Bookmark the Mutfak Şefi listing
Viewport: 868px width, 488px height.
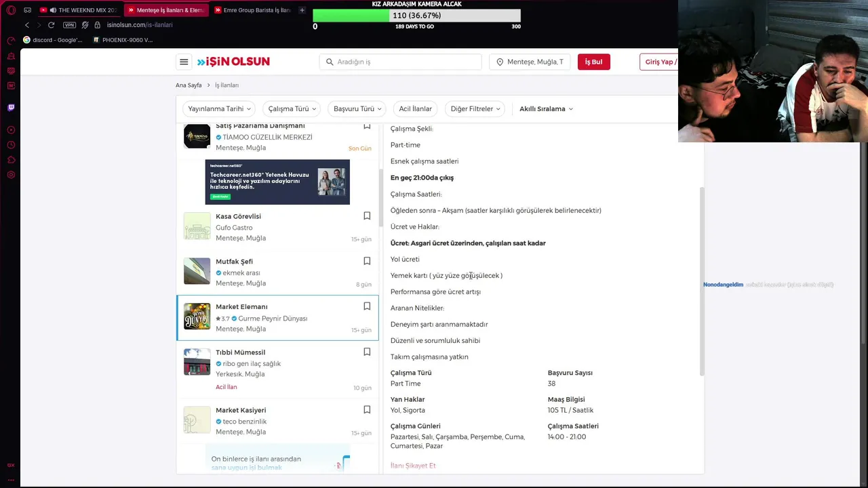coord(367,261)
